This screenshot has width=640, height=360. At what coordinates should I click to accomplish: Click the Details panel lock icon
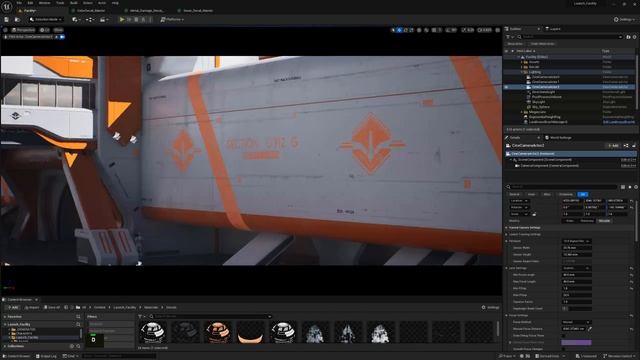pyautogui.click(x=634, y=146)
